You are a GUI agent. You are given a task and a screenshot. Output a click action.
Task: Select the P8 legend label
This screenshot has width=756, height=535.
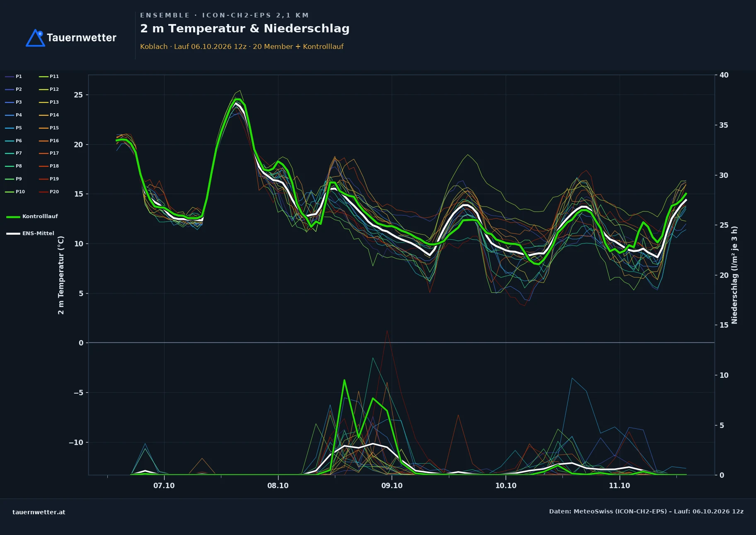click(x=19, y=166)
